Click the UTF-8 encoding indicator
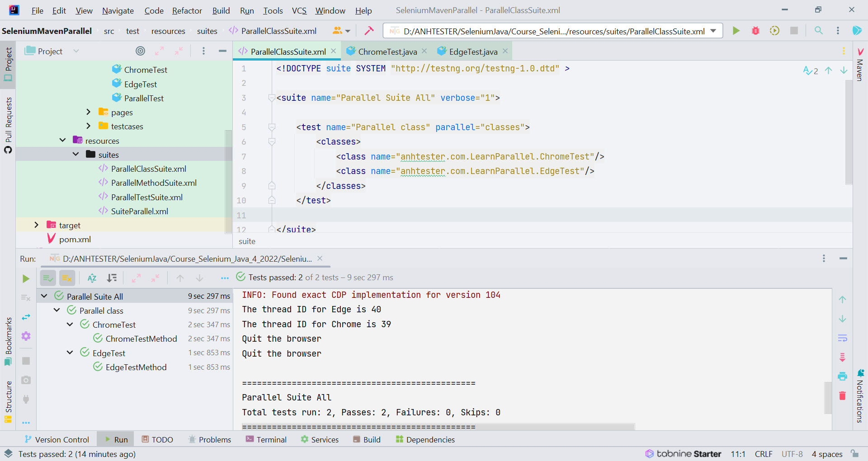 click(x=792, y=454)
